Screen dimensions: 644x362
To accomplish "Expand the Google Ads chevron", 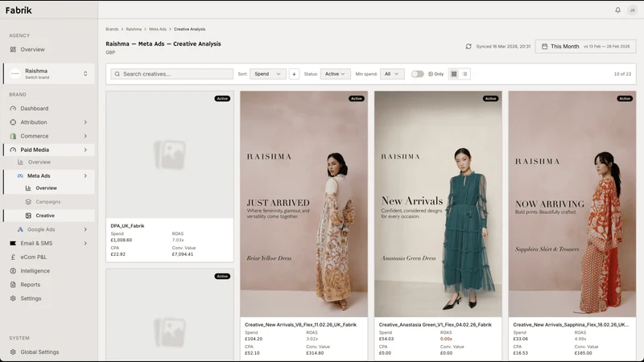I will click(x=85, y=229).
